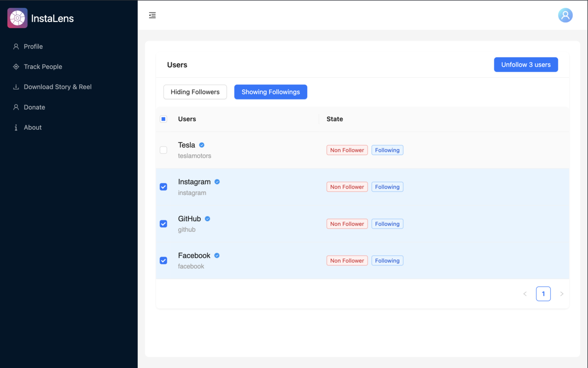The width and height of the screenshot is (588, 368).
Task: Click the About info icon
Action: 16,127
